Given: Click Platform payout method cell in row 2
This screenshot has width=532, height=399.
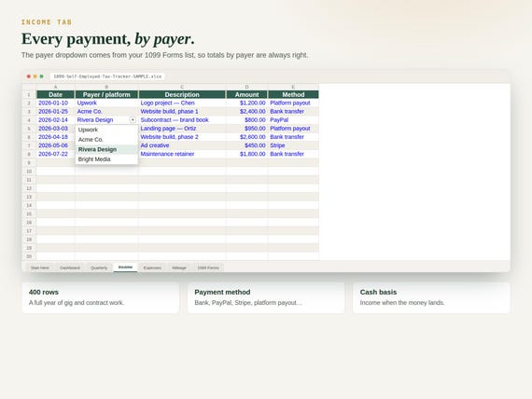Looking at the screenshot, I should (293, 103).
